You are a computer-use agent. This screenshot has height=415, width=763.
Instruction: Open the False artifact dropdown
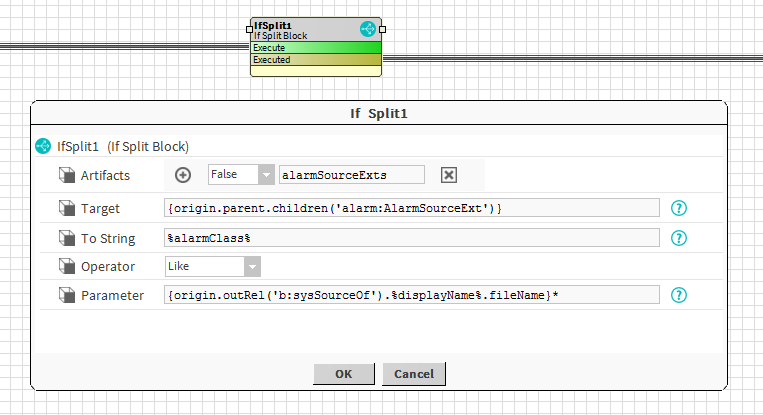tap(265, 175)
